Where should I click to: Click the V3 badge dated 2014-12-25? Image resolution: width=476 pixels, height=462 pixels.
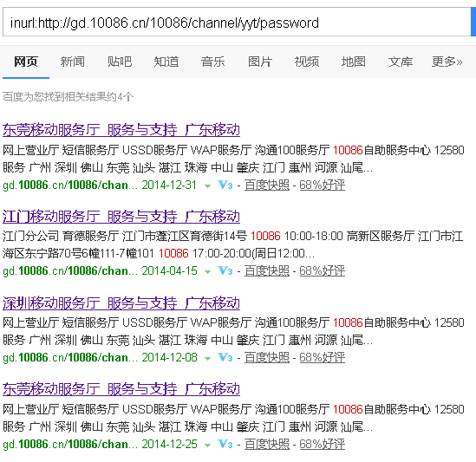click(225, 445)
